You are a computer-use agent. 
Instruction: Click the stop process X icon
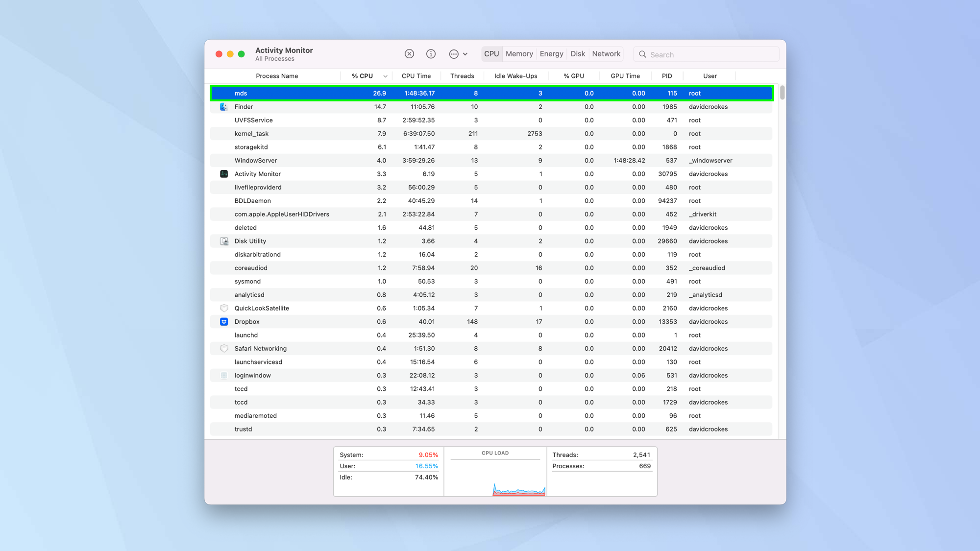[409, 54]
